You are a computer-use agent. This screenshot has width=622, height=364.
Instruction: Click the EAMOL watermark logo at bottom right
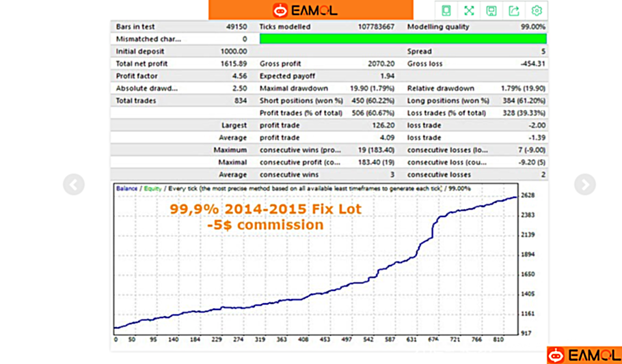point(584,355)
